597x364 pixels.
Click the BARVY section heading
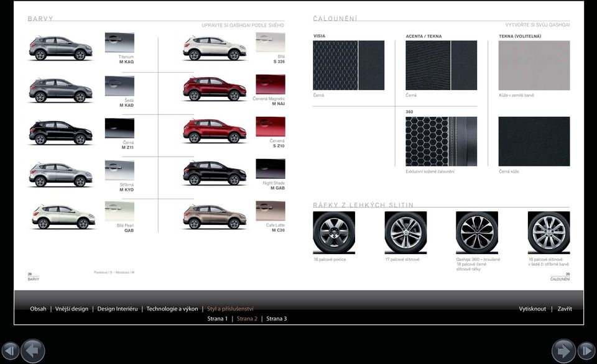(x=40, y=19)
